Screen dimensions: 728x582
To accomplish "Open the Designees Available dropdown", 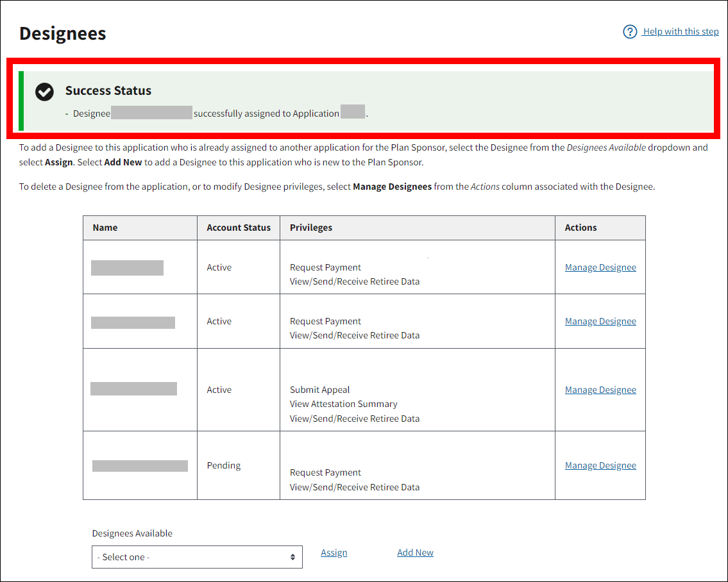I will (197, 557).
